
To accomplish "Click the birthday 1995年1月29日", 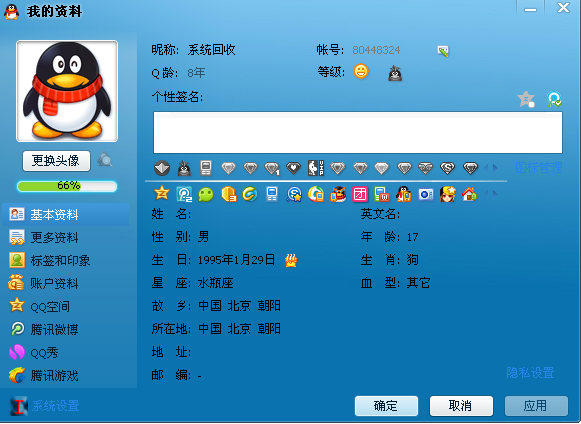I will 236,260.
